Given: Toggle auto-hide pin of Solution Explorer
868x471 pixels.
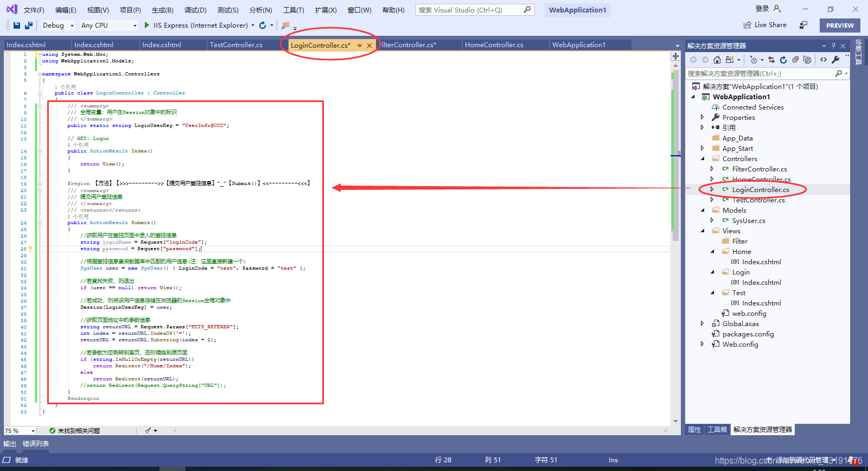Looking at the screenshot, I should [x=833, y=46].
